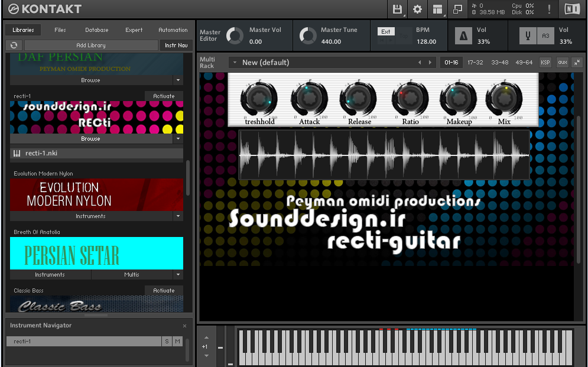Click the Master Tune knob
The image size is (588, 367).
tap(308, 36)
